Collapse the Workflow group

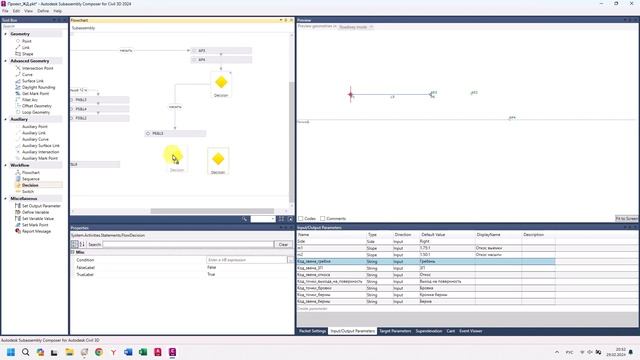5,165
